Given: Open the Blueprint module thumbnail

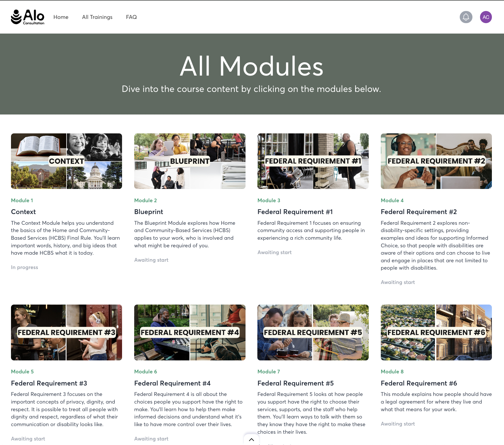Looking at the screenshot, I should pyautogui.click(x=190, y=161).
